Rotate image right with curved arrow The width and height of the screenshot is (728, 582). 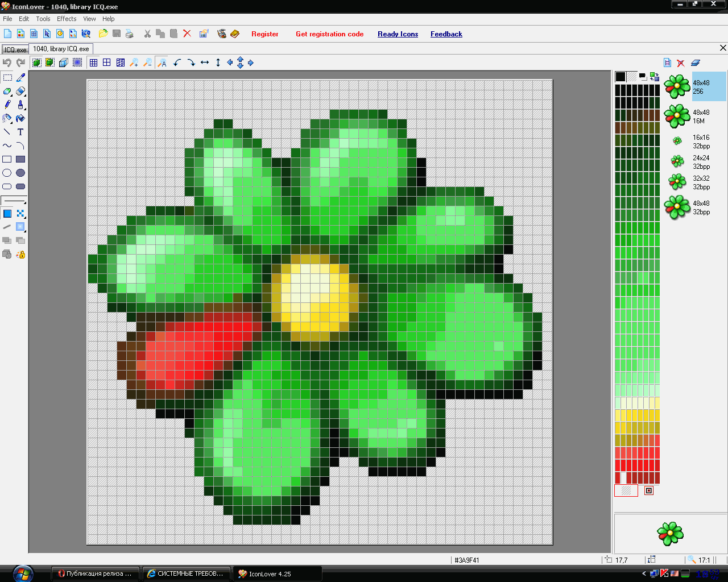pos(191,63)
